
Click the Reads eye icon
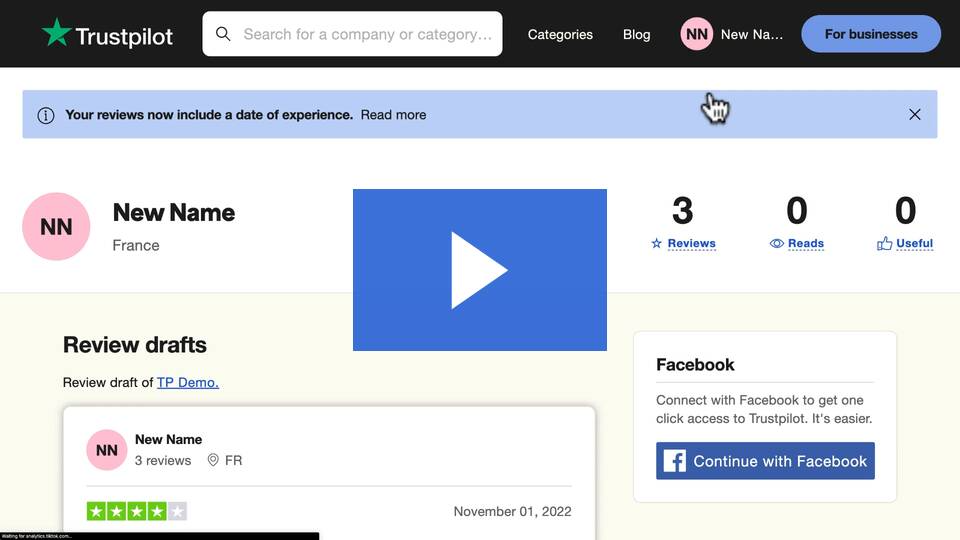pos(776,244)
